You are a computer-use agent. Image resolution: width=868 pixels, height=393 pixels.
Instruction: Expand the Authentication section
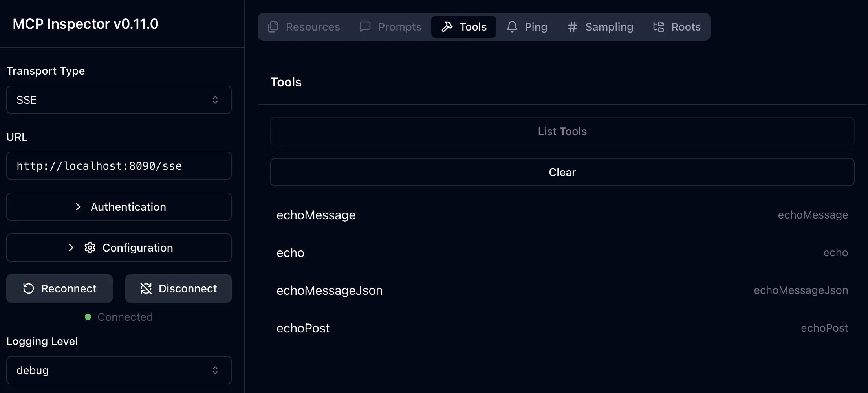[119, 207]
